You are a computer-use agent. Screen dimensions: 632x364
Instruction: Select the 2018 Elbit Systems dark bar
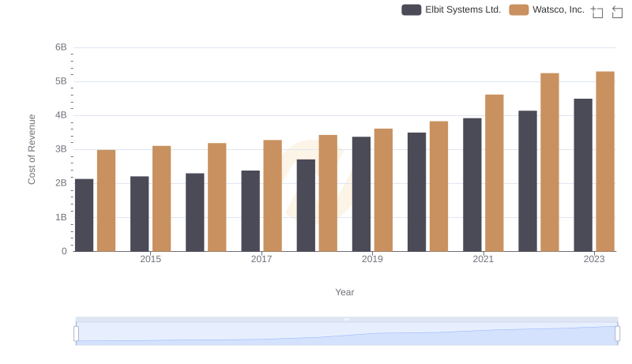pyautogui.click(x=306, y=205)
